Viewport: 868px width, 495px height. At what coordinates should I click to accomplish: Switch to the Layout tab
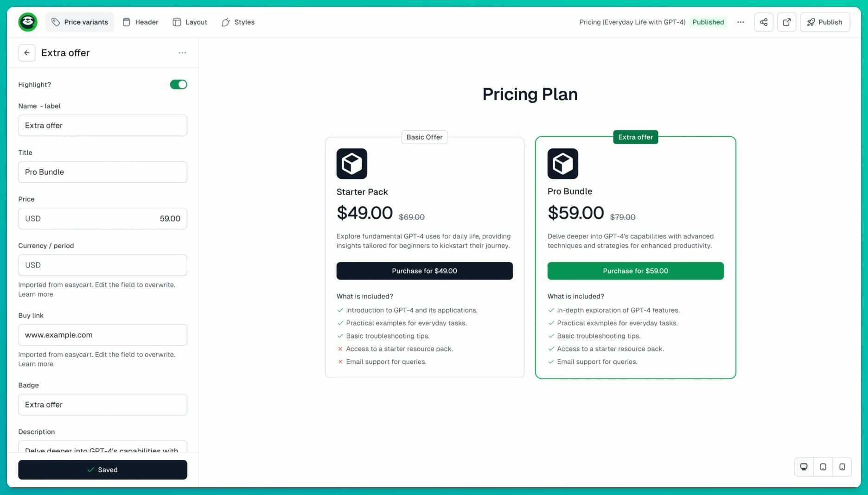point(190,22)
